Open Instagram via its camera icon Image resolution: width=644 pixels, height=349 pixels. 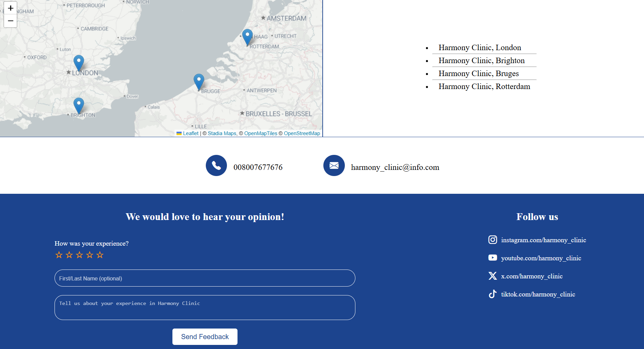(x=492, y=240)
